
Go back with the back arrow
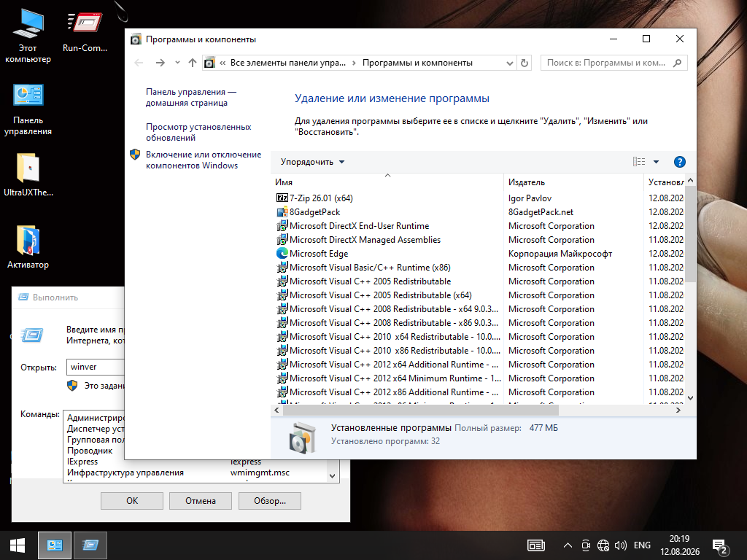[x=139, y=63]
